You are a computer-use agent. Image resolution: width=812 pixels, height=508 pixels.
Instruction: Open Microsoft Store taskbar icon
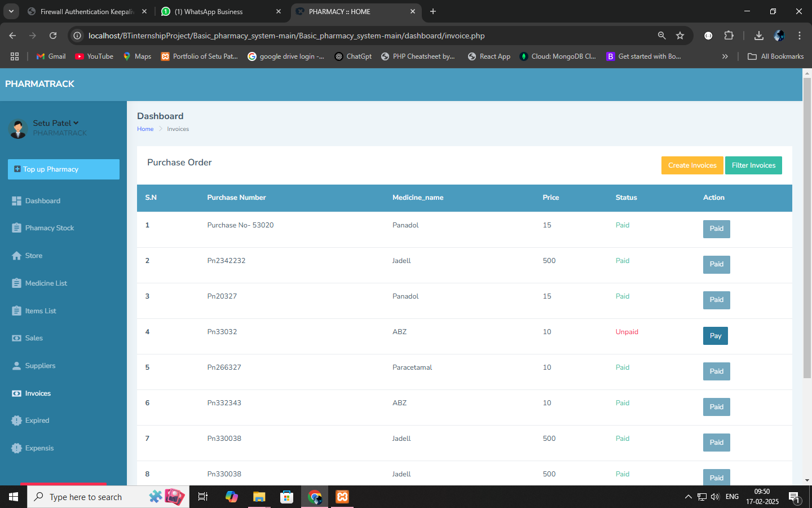coord(287,497)
